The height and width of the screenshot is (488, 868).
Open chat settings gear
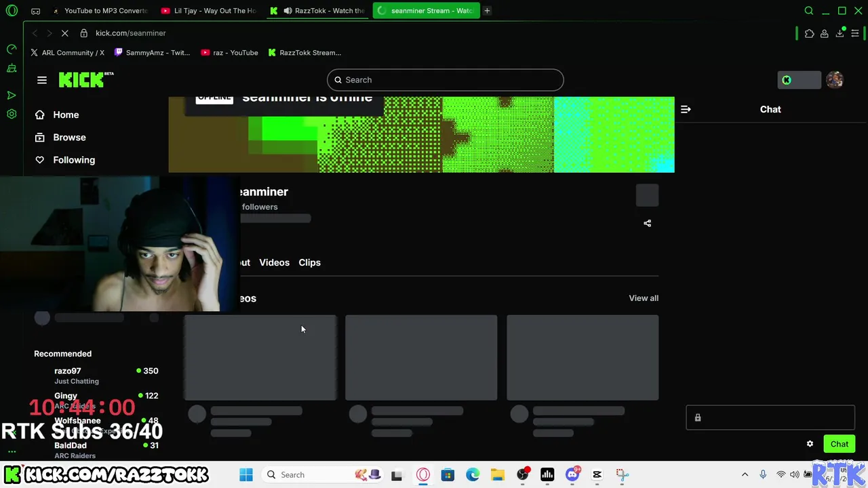click(x=810, y=444)
